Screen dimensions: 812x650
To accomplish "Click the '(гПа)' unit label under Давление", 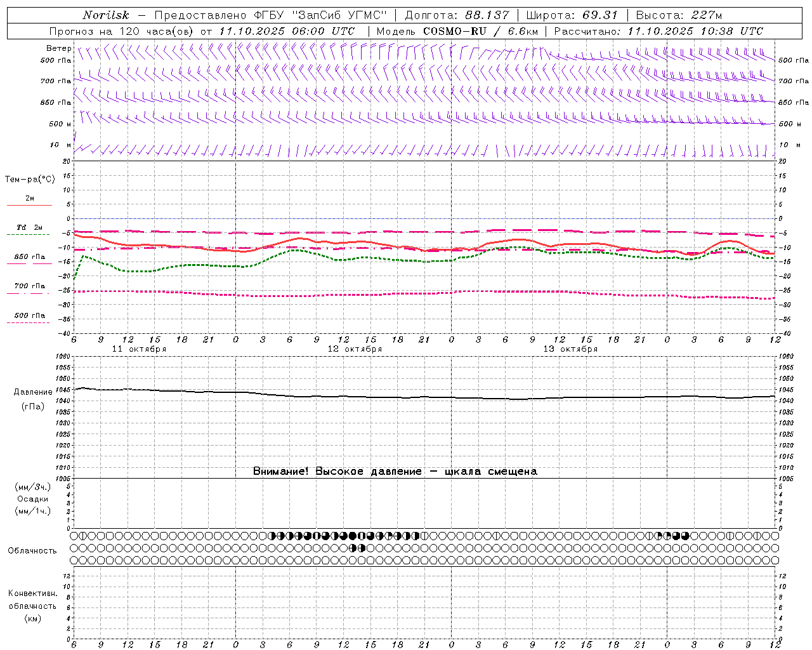I will (x=33, y=407).
